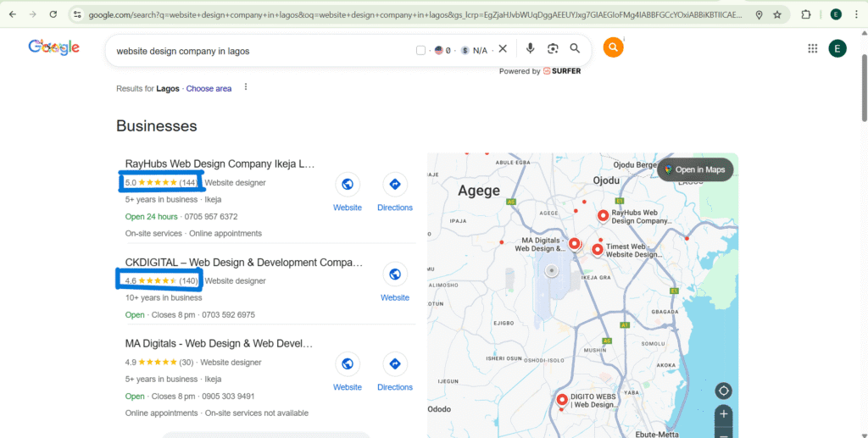Click inside the Google search input field
Viewport: 868px width, 438px height.
[260, 51]
